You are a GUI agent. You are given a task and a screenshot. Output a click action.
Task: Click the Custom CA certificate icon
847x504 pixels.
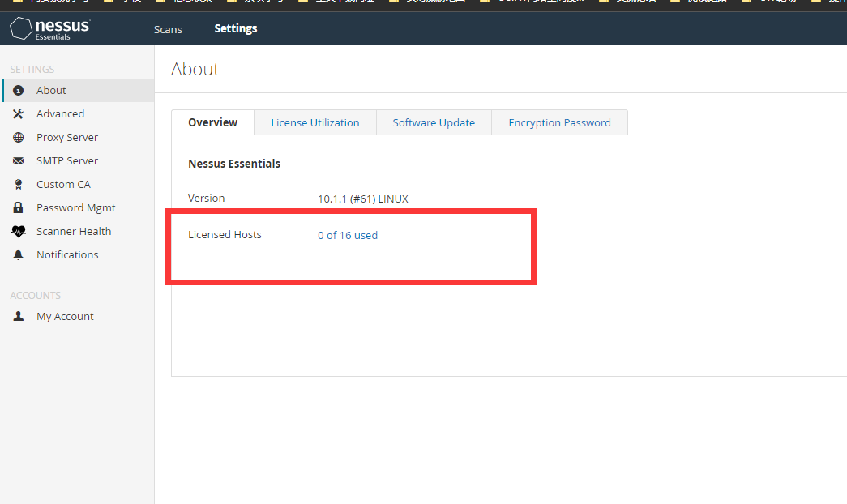[x=19, y=184]
